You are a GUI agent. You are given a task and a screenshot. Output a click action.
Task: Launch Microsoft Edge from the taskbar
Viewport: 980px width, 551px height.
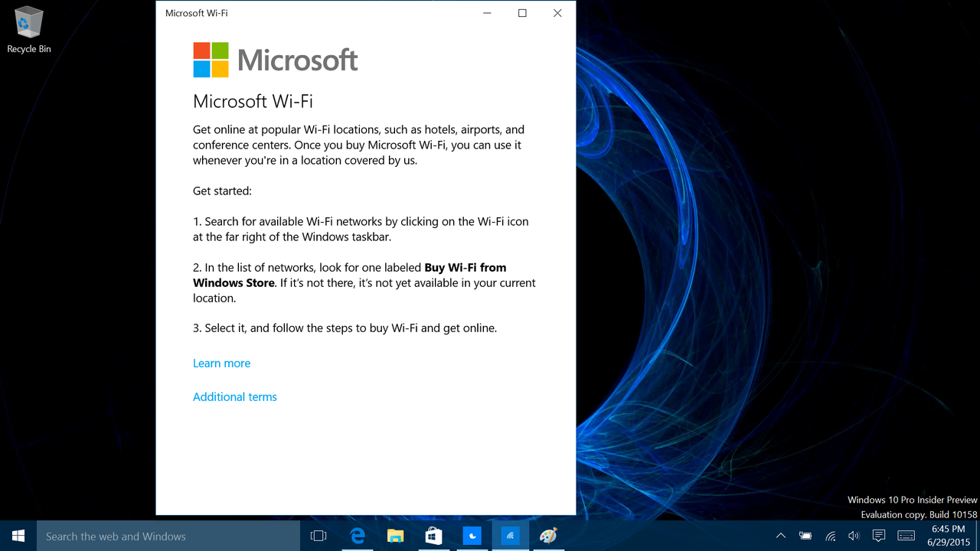358,536
